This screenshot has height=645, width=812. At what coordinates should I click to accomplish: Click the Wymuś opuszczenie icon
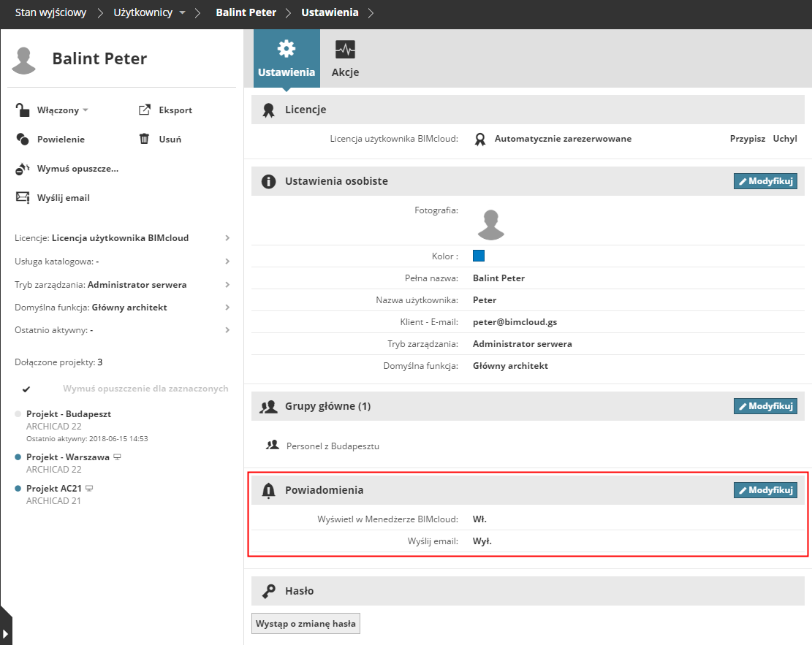pyautogui.click(x=23, y=169)
